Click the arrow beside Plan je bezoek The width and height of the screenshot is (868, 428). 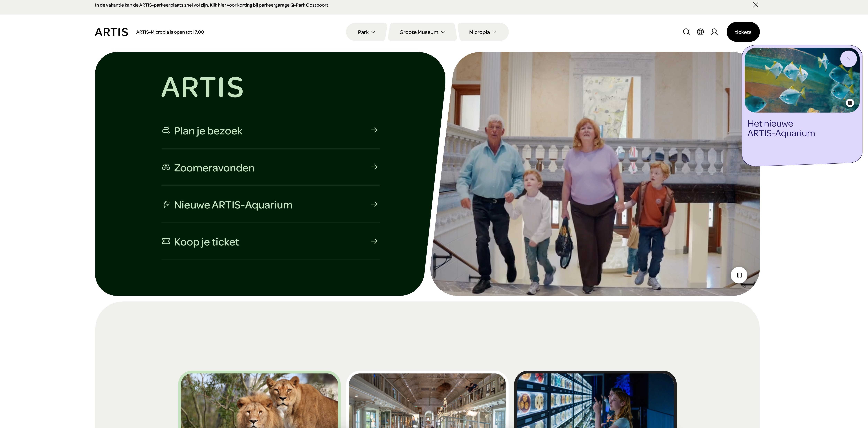tap(374, 130)
